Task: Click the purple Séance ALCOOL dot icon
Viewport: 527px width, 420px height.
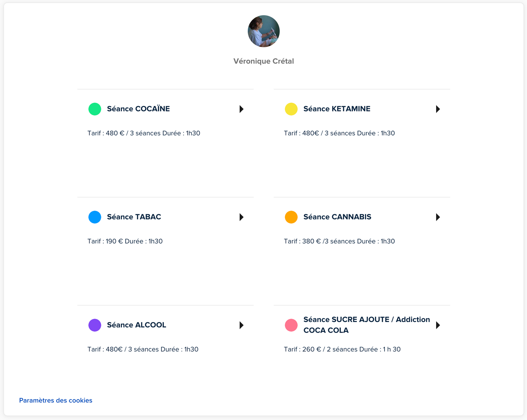Action: pyautogui.click(x=95, y=325)
